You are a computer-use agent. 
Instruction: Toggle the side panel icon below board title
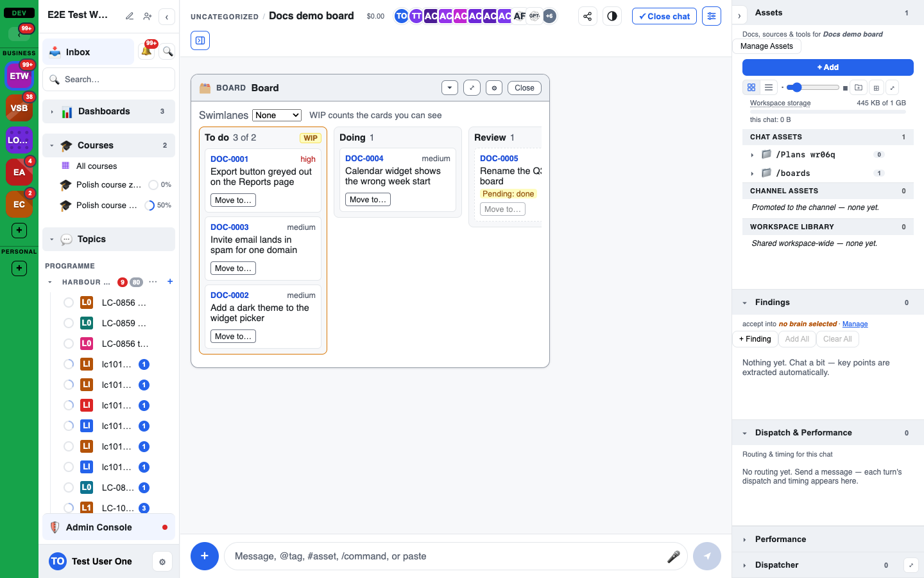coord(200,40)
